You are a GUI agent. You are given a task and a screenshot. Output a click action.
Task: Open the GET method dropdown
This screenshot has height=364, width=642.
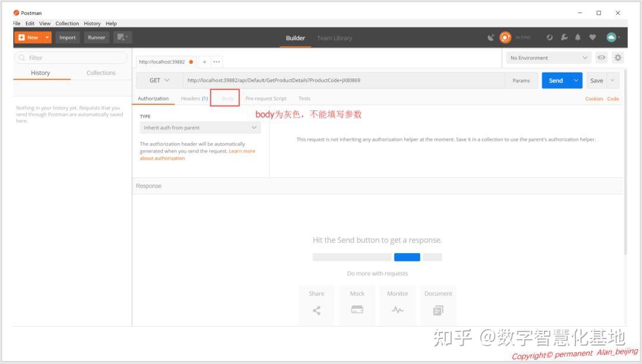(x=157, y=80)
